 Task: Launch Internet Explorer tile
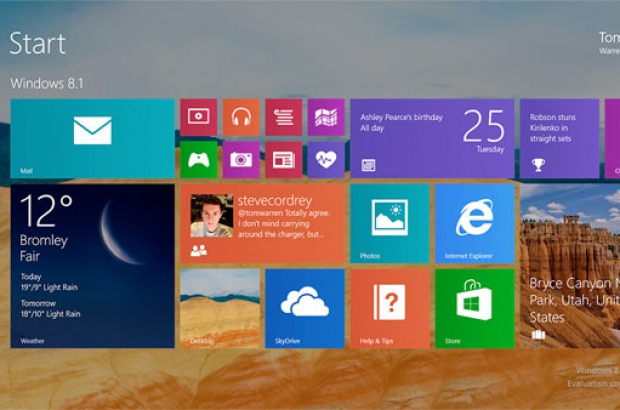[474, 223]
